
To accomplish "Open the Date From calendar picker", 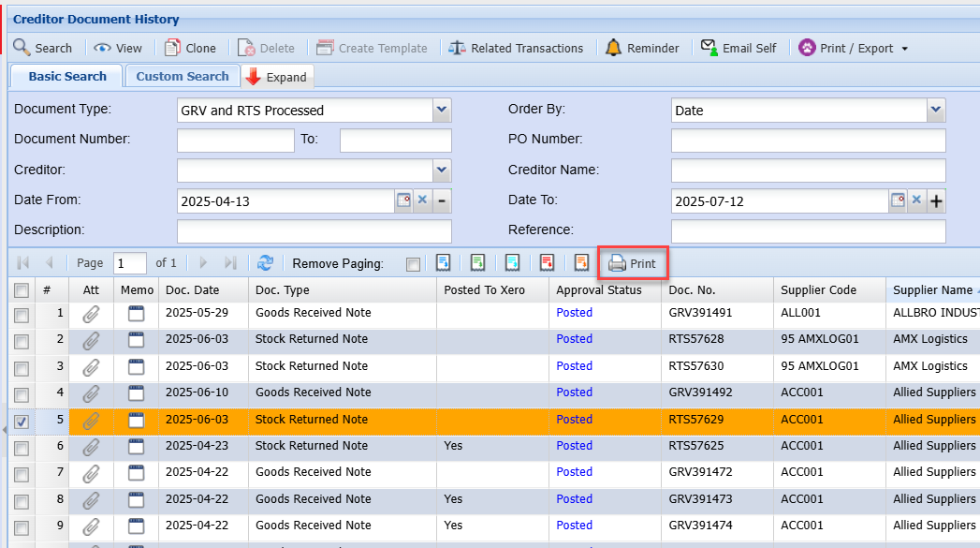I will (403, 200).
